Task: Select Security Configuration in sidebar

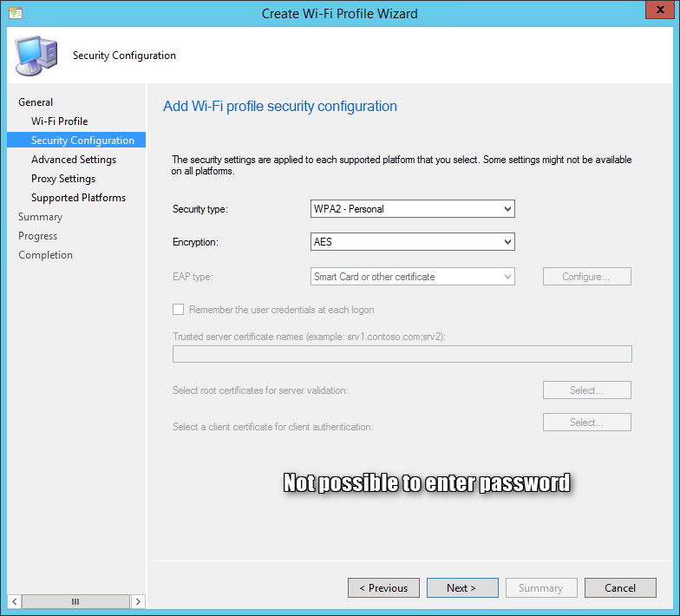Action: point(82,141)
